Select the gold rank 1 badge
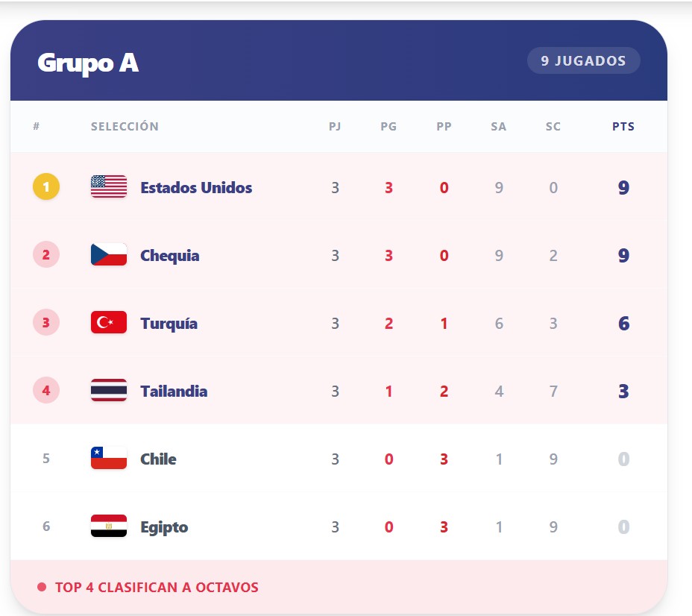Screen dimensions: 692x616 point(46,187)
